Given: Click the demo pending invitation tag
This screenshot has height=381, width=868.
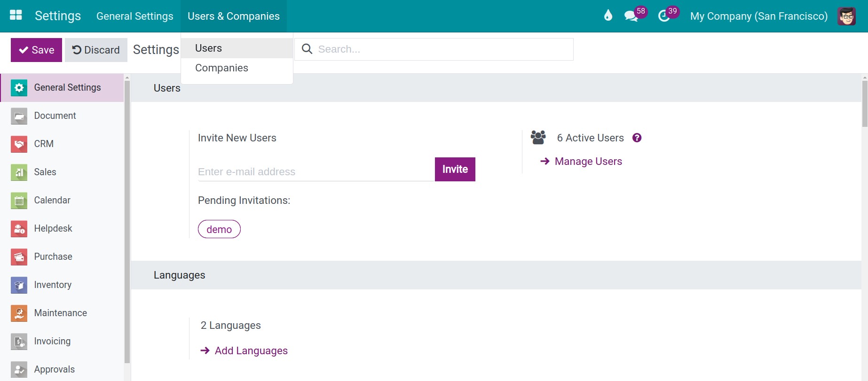Looking at the screenshot, I should click(219, 229).
